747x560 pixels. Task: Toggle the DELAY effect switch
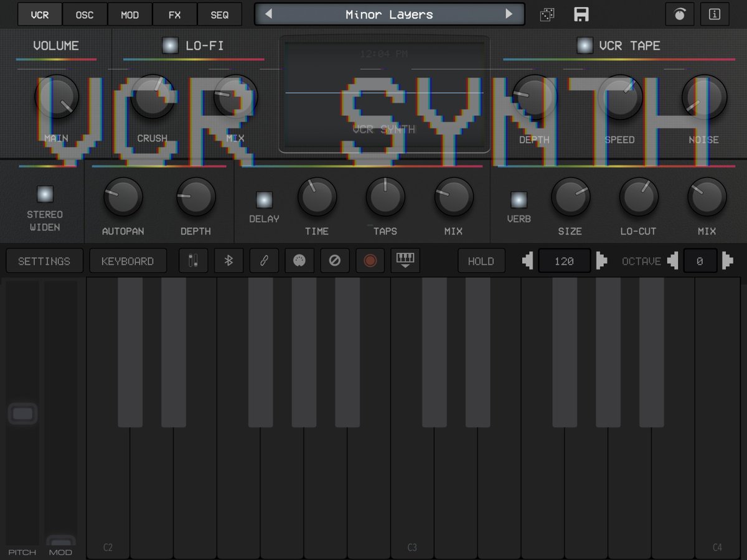tap(264, 200)
